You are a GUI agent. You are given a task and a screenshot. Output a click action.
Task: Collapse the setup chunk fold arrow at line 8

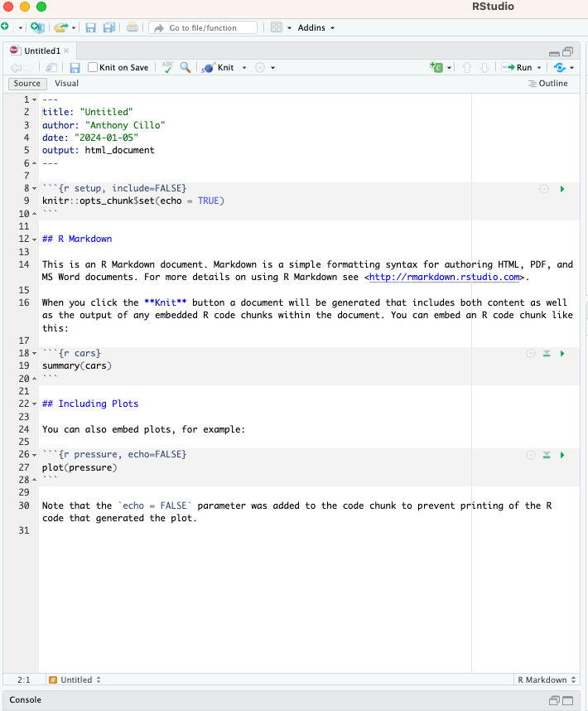(35, 189)
